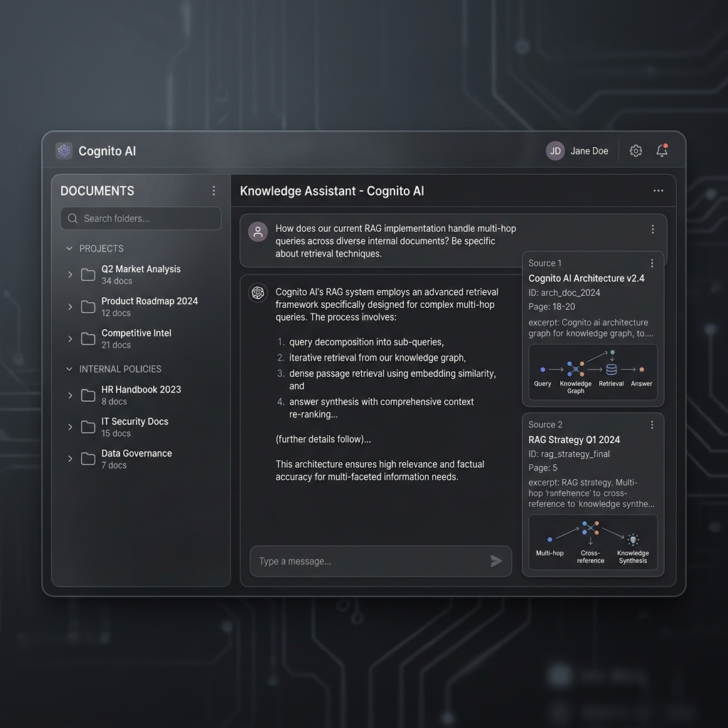Image resolution: width=728 pixels, height=728 pixels.
Task: Click the "Source 1" label
Action: [x=545, y=263]
